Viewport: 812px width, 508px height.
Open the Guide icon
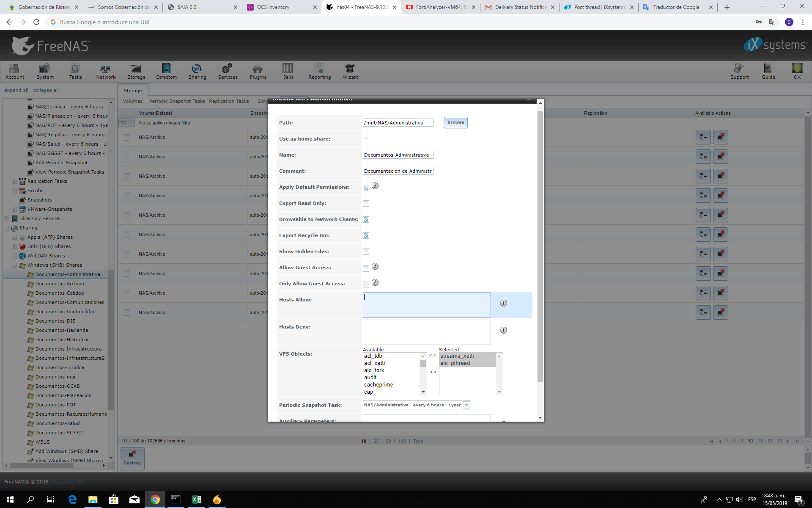768,71
